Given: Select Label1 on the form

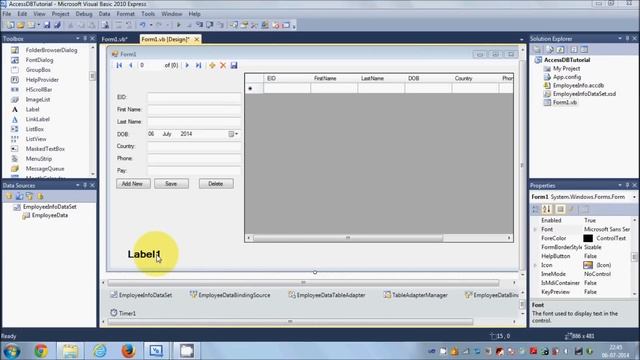Looking at the screenshot, I should pyautogui.click(x=144, y=254).
